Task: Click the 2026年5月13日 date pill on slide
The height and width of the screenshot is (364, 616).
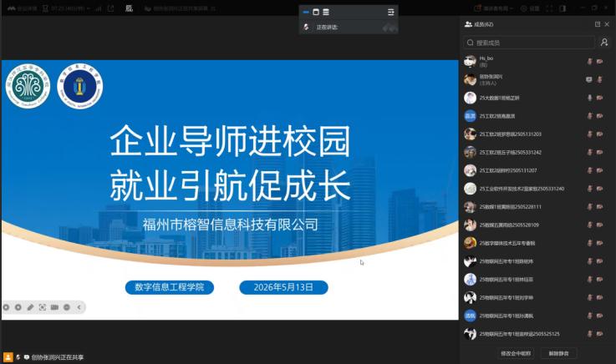Action: (283, 287)
